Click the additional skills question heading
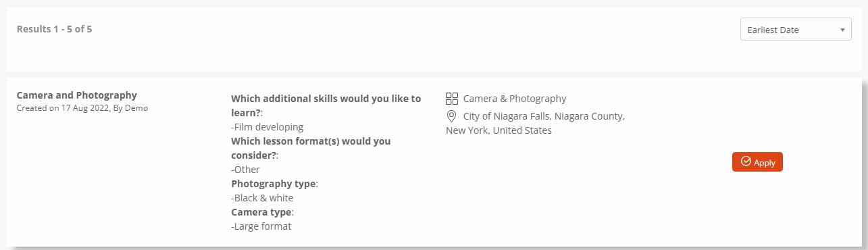 326,105
